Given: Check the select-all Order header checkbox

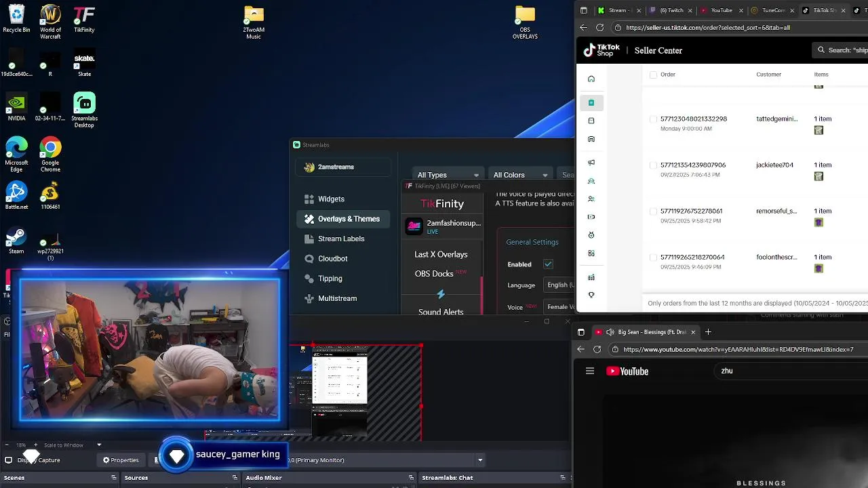Looking at the screenshot, I should point(654,75).
